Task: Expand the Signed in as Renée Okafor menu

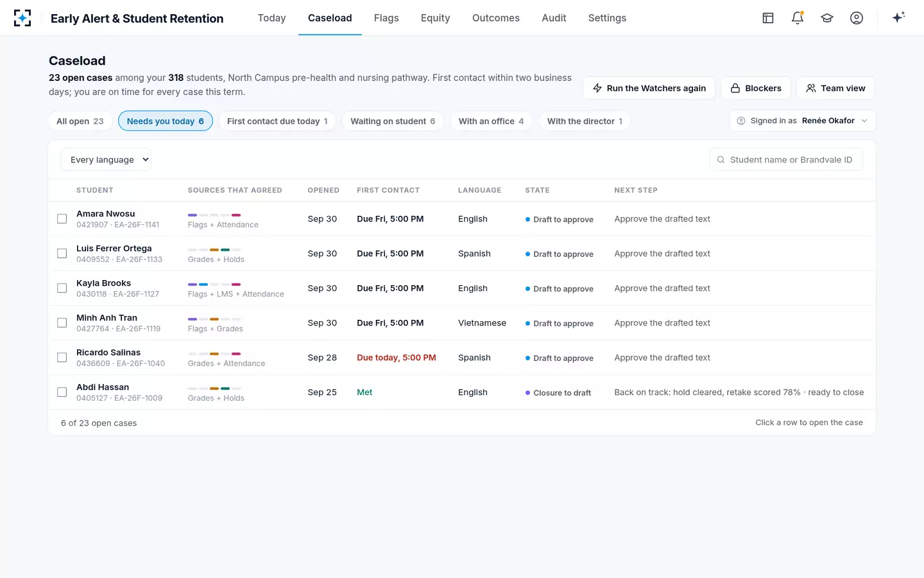Action: (803, 121)
